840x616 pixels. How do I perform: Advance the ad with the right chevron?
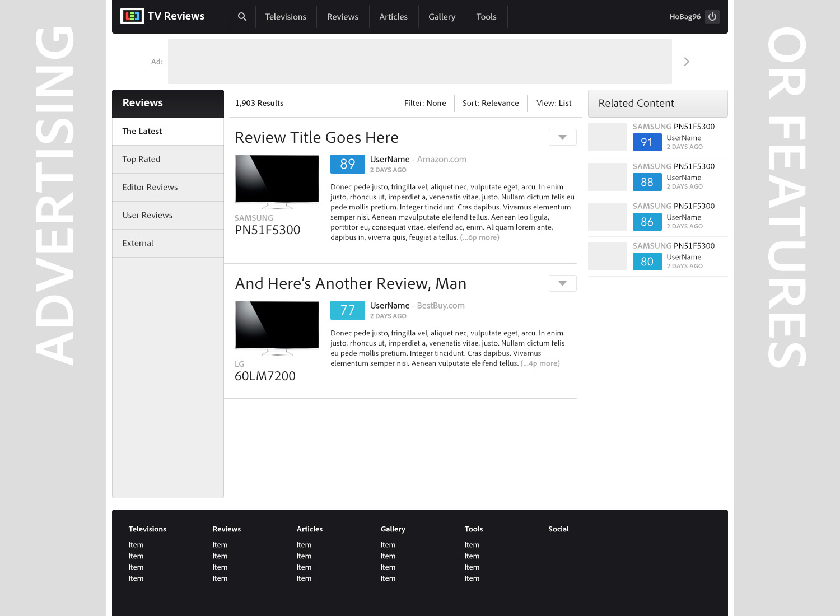click(x=687, y=62)
